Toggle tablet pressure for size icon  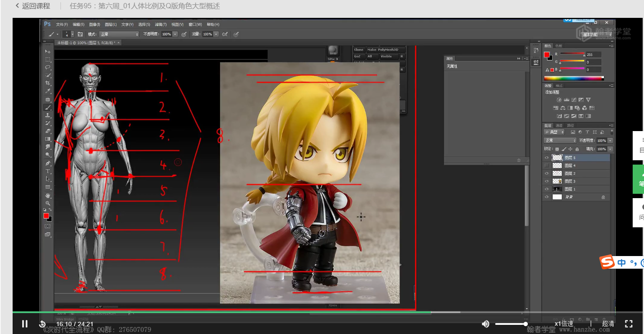click(x=236, y=34)
